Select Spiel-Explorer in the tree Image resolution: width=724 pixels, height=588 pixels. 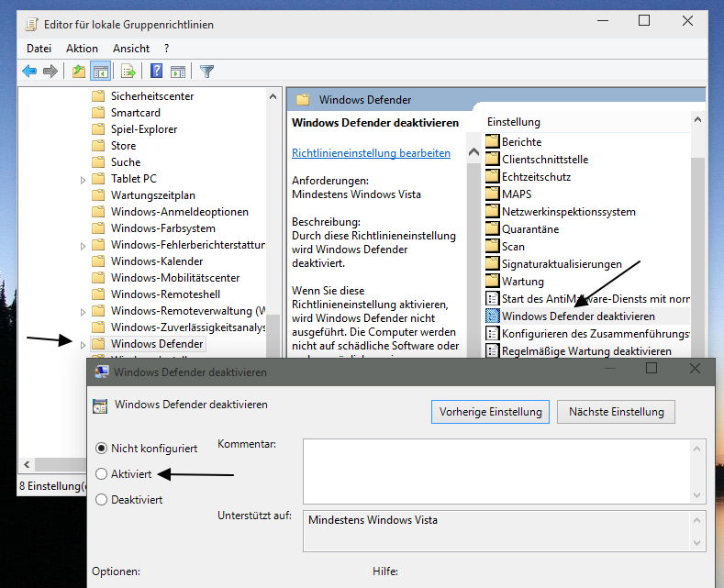point(143,129)
